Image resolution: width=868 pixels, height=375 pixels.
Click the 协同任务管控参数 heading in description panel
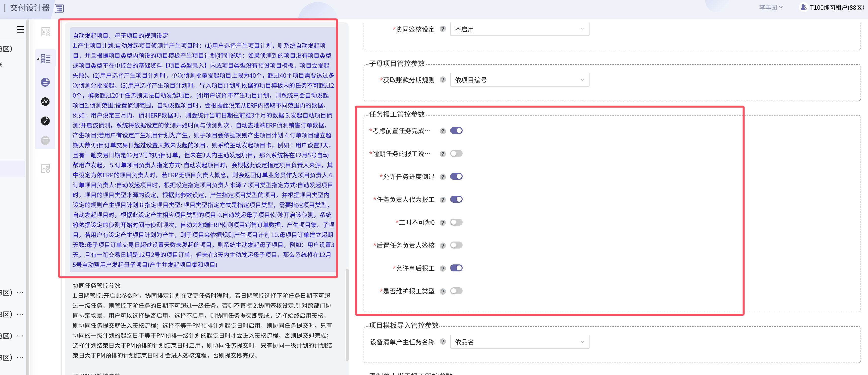click(96, 286)
